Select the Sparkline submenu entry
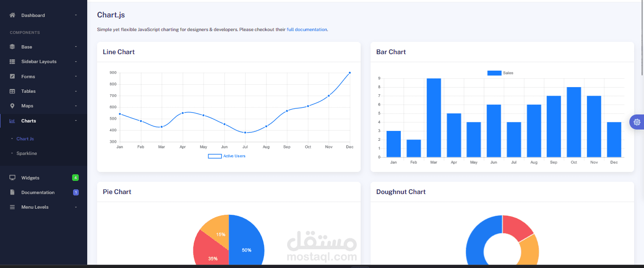 coord(27,154)
